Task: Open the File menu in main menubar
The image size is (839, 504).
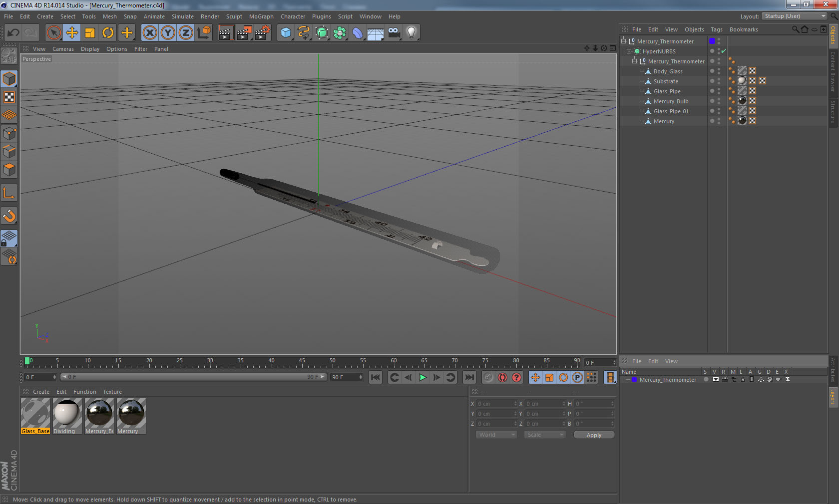Action: (x=8, y=16)
